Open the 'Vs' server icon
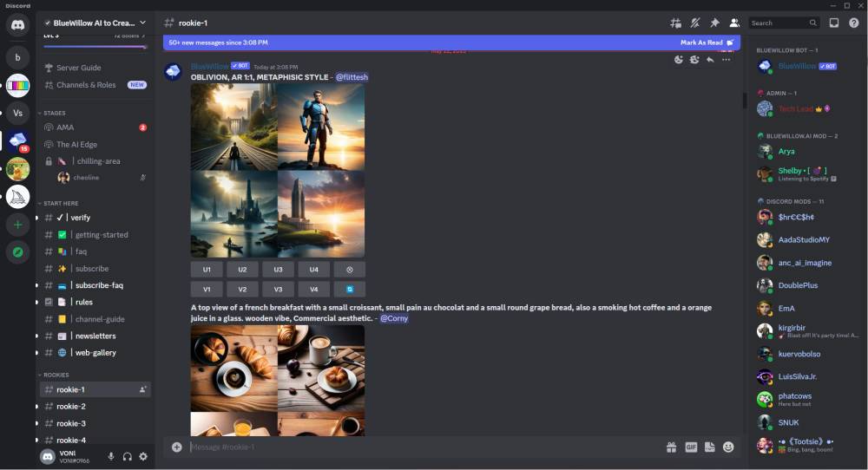 (x=17, y=113)
